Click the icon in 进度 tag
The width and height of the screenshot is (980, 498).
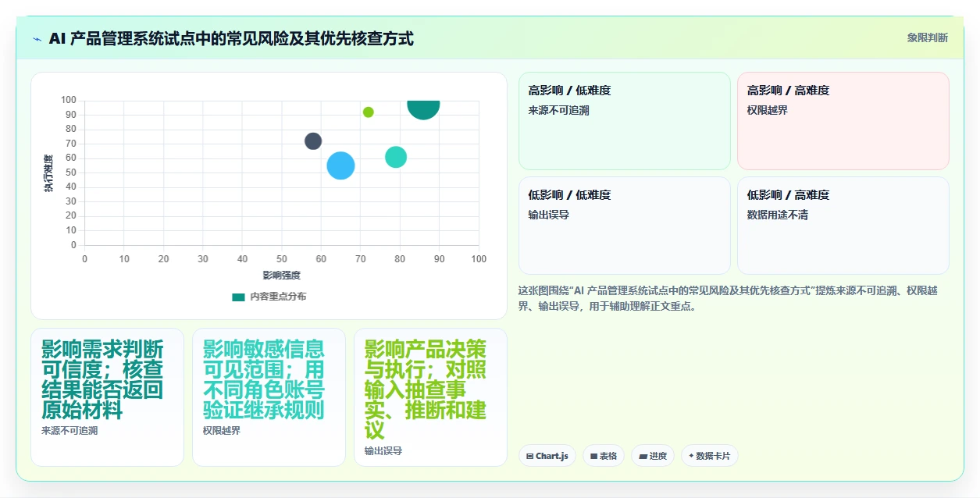point(643,456)
